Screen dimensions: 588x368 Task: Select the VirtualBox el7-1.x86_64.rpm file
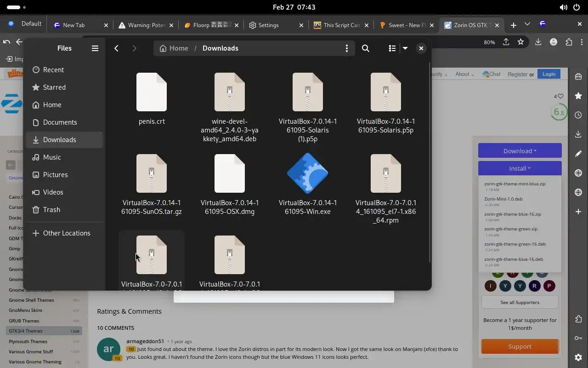pyautogui.click(x=386, y=189)
